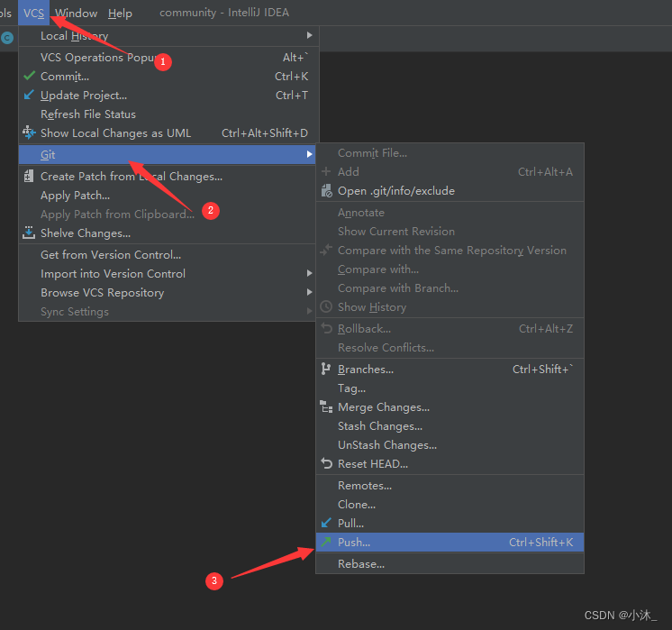This screenshot has width=672, height=630.
Task: Expand the Import into Version Control arrow
Action: (310, 273)
